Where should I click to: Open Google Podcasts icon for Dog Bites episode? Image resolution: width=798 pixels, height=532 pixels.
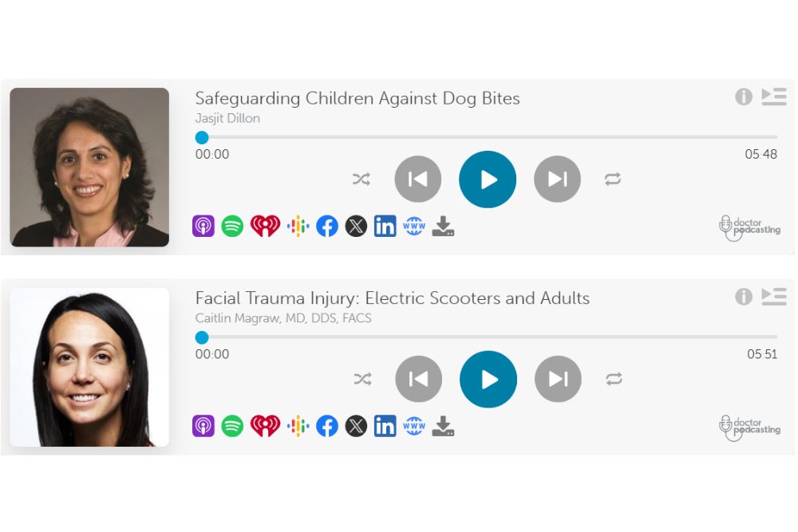[298, 226]
